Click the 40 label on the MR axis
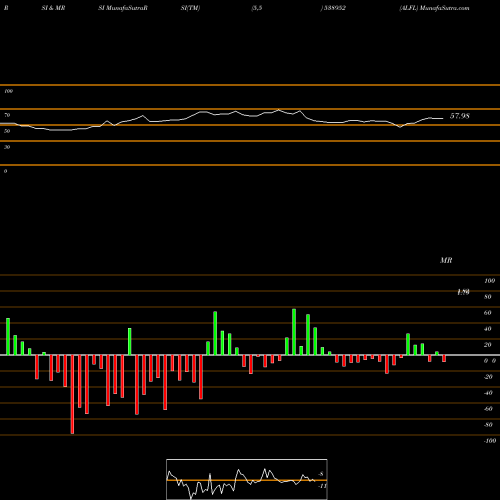This screenshot has height=500, width=500. (x=488, y=329)
